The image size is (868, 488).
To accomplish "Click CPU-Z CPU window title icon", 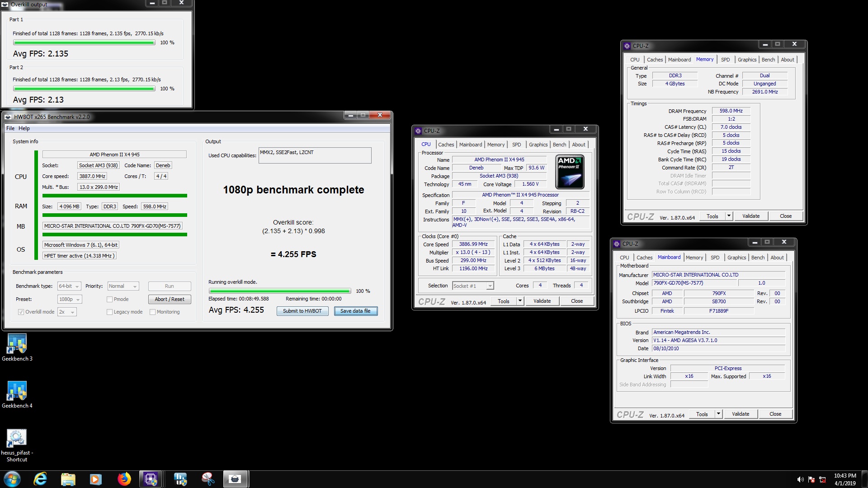I will (x=418, y=131).
